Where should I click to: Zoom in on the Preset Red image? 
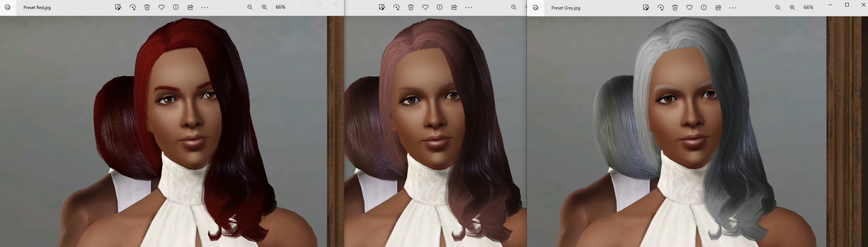(x=264, y=7)
